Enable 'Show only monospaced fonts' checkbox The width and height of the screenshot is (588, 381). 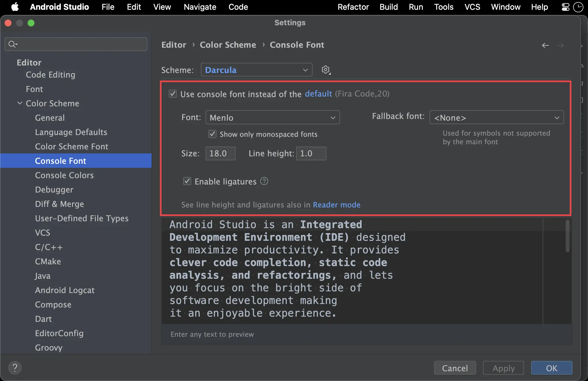[x=211, y=134]
